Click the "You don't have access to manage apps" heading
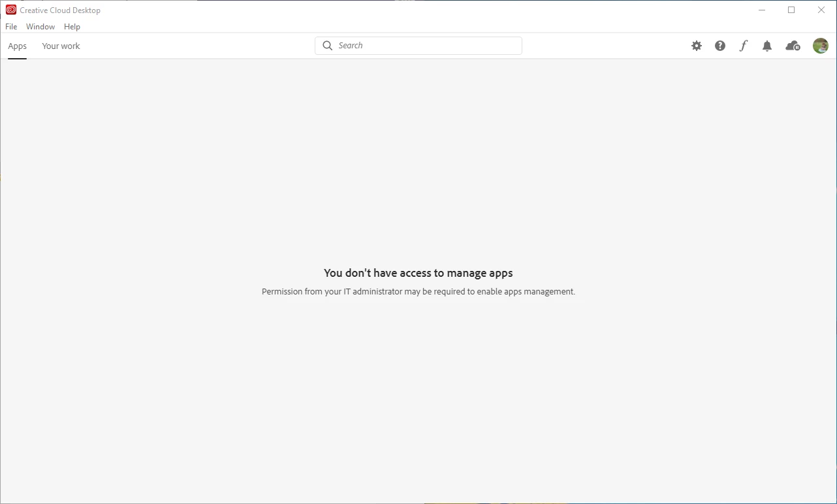The width and height of the screenshot is (837, 504). 419,273
